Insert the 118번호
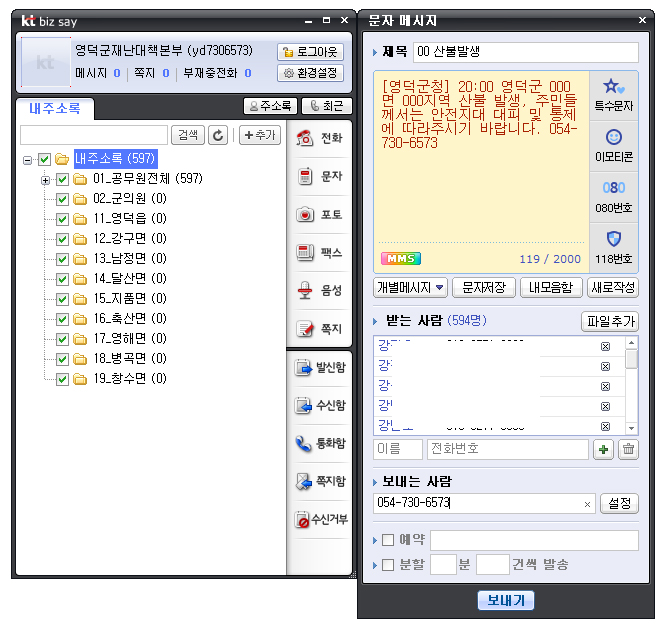 pyautogui.click(x=613, y=248)
